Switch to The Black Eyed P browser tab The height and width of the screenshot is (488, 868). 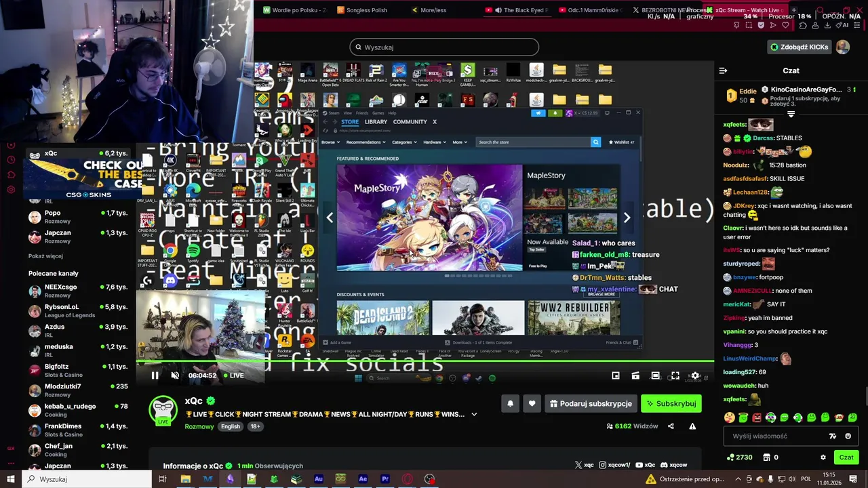click(518, 10)
